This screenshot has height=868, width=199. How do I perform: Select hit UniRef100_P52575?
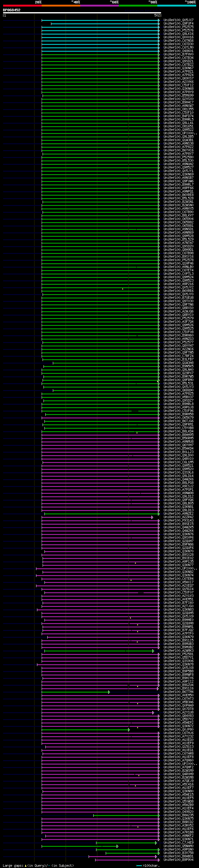(178, 27)
